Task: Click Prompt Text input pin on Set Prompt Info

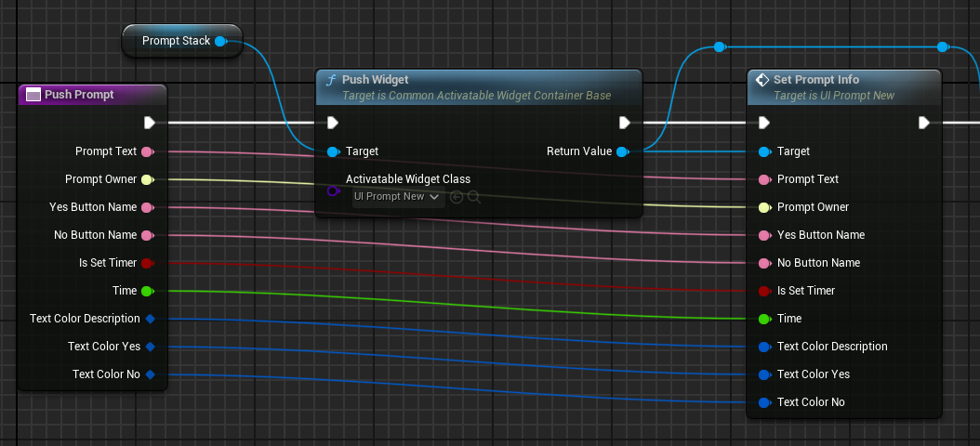Action: (764, 180)
